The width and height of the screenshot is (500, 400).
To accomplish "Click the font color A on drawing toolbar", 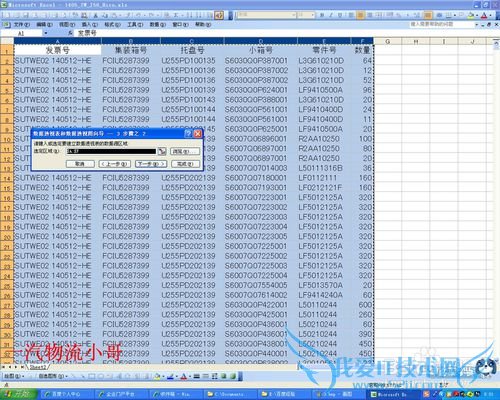I will (x=183, y=376).
